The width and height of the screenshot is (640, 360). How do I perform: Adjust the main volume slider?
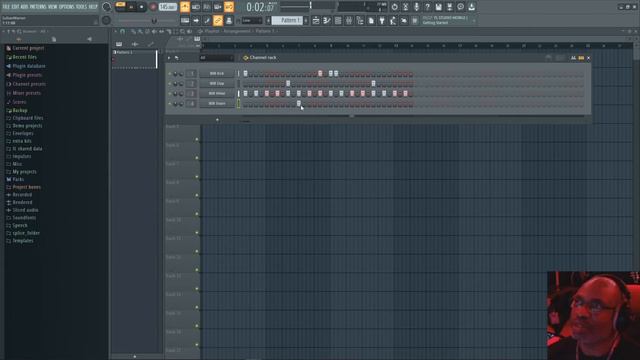click(107, 7)
